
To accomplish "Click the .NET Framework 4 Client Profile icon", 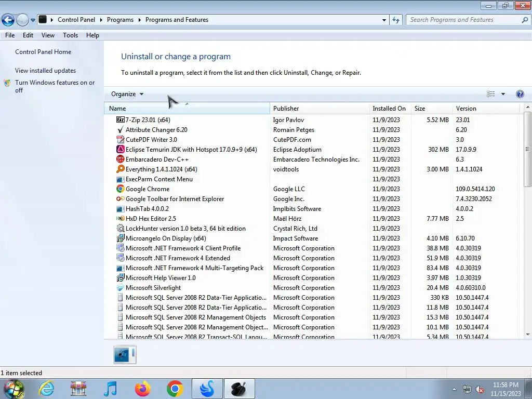I will tap(120, 248).
